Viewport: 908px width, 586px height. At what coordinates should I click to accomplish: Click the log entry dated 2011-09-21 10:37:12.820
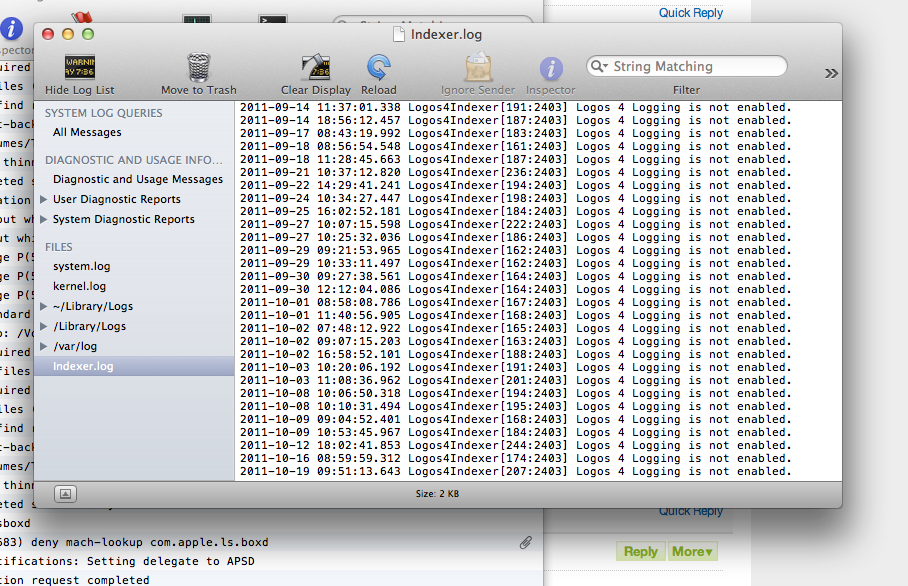click(515, 172)
